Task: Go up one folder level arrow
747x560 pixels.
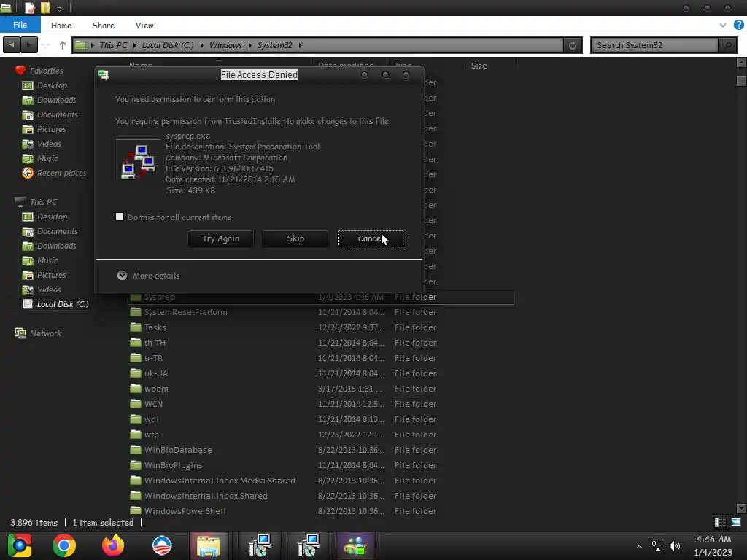Action: pos(63,45)
